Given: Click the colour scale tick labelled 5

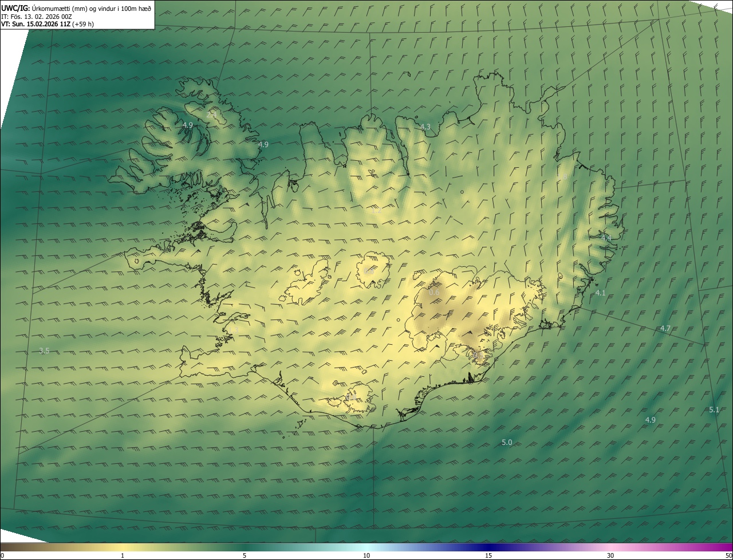Looking at the screenshot, I should (x=245, y=555).
